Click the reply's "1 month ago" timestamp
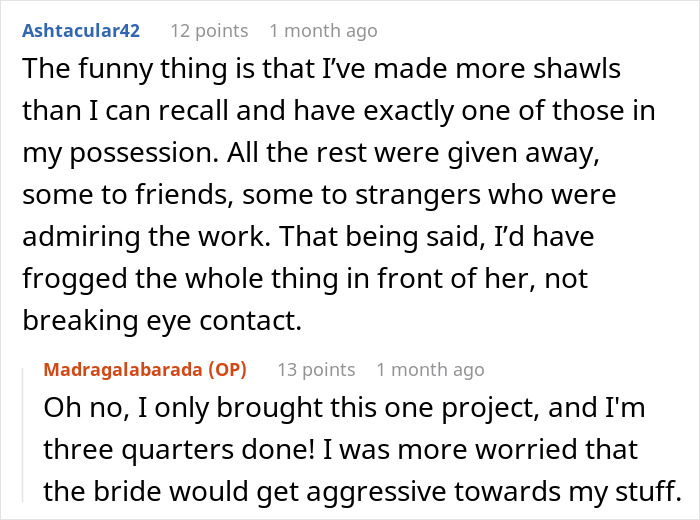 (431, 370)
